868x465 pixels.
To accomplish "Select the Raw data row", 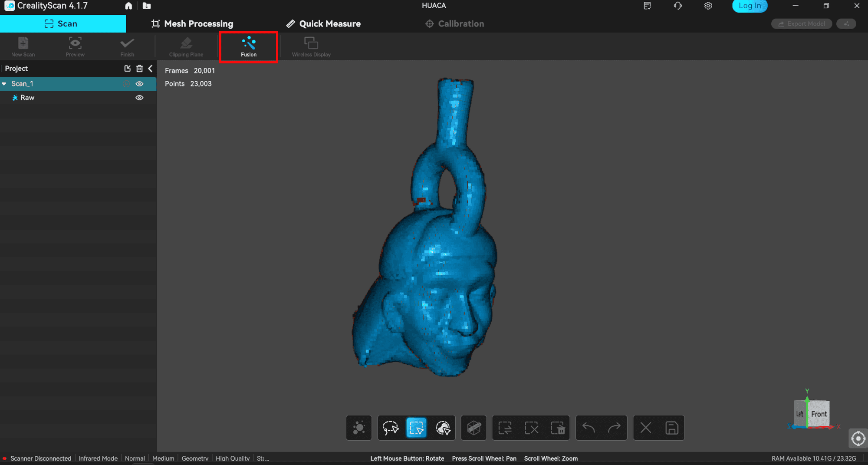I will [78, 98].
